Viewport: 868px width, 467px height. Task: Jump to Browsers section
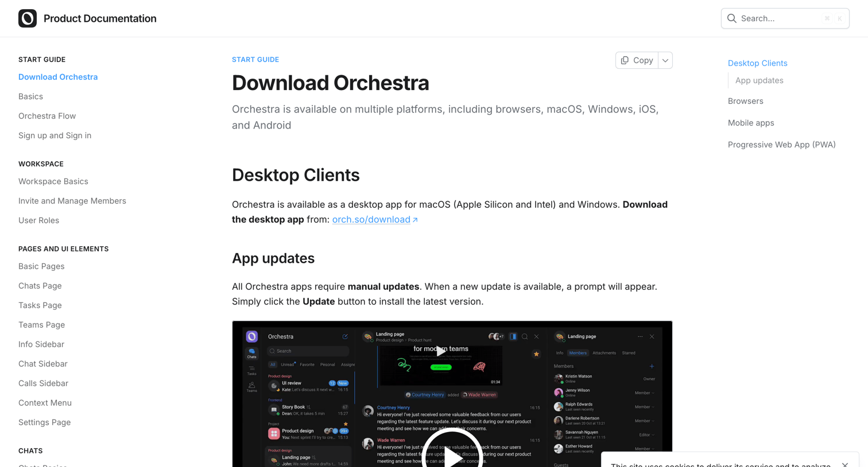(x=745, y=101)
